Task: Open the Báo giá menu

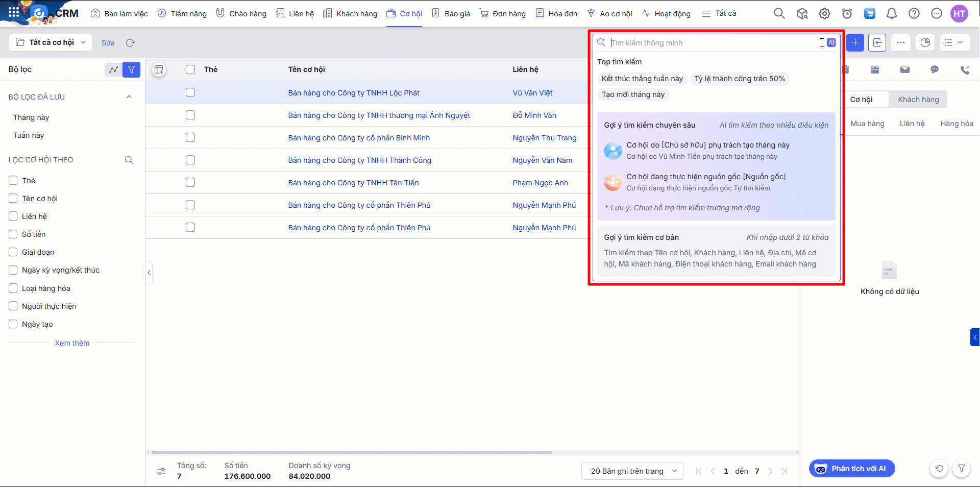Action: point(451,14)
